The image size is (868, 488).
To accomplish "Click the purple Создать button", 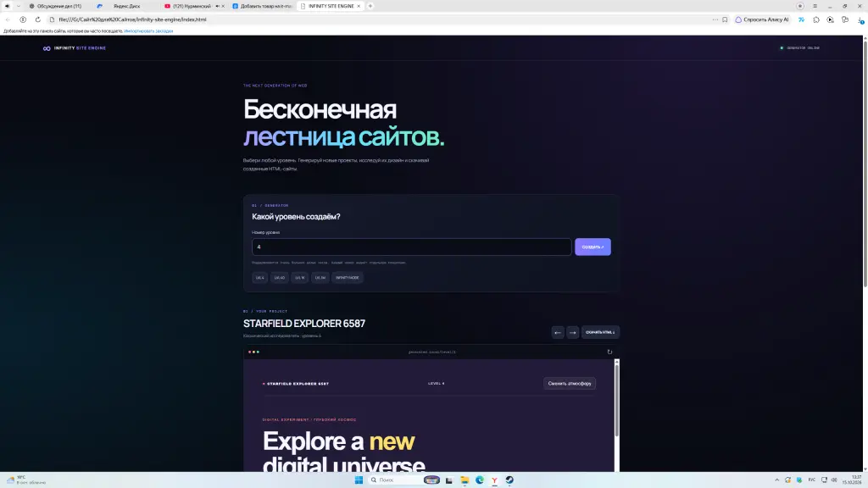I will tap(593, 247).
